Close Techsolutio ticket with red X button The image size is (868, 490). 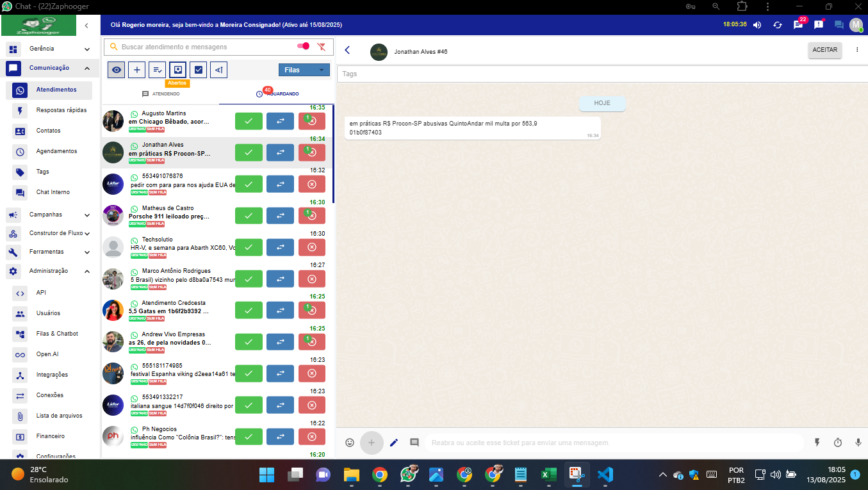tap(312, 247)
